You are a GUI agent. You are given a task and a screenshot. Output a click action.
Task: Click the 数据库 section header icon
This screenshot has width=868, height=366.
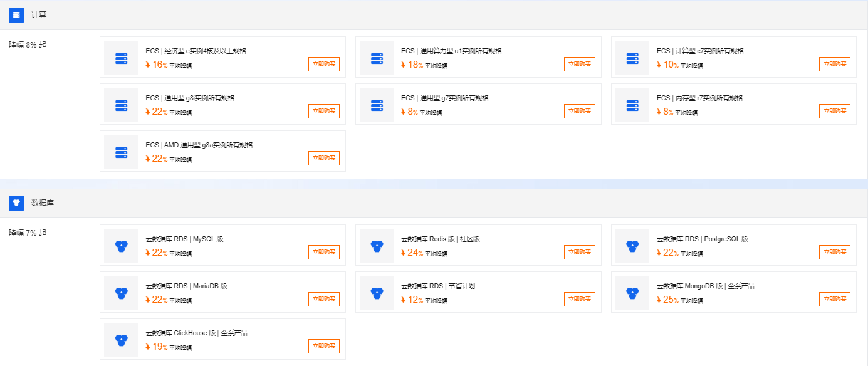coord(16,203)
